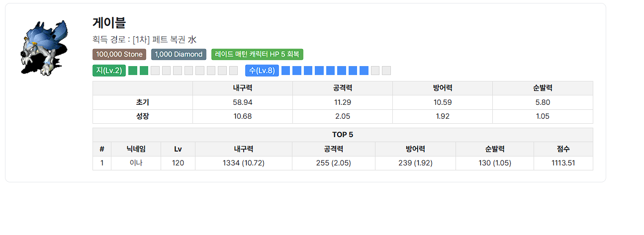Click the initial 내구력 value 58.94
This screenshot has width=644, height=235.
click(x=243, y=102)
